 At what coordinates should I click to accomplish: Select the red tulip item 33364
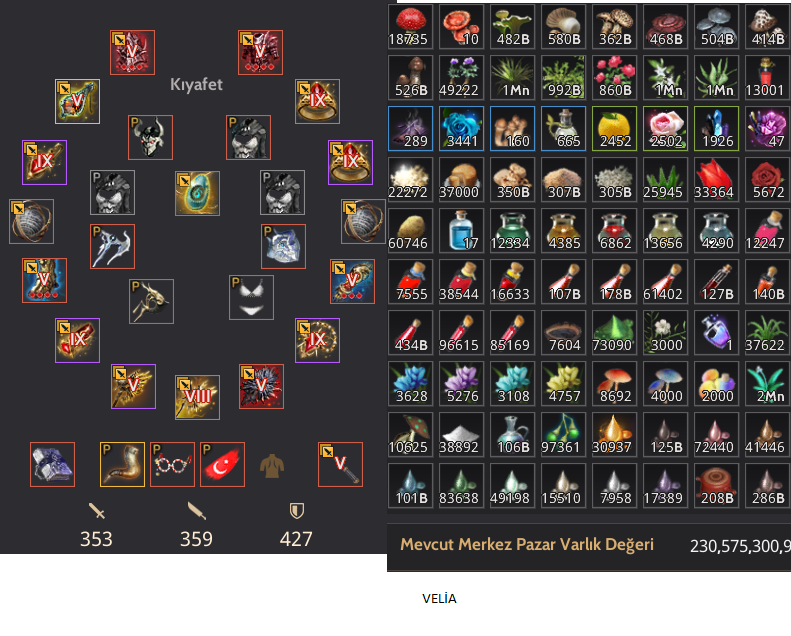tap(716, 179)
